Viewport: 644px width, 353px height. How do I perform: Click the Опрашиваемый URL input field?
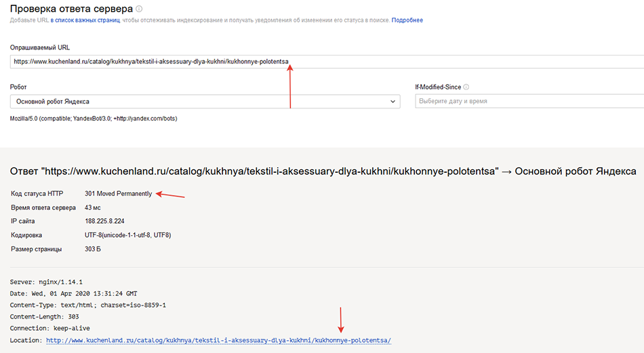coord(327,62)
